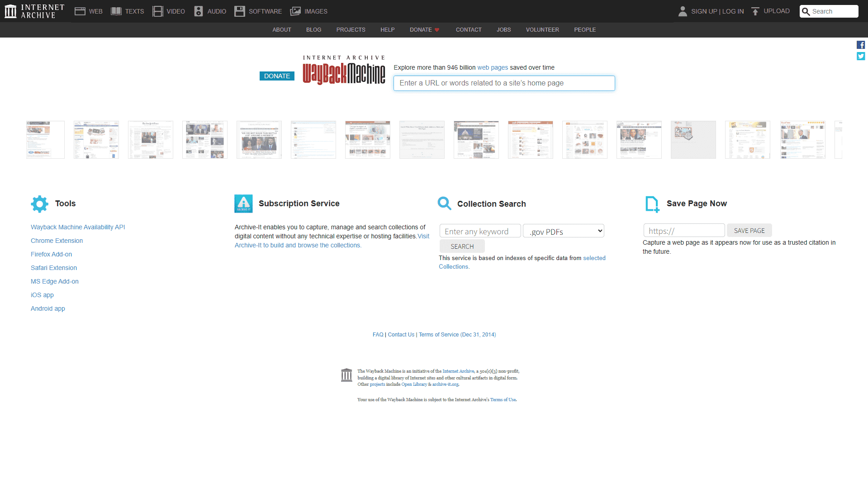
Task: Open the Volunteer menu item
Action: tap(542, 30)
